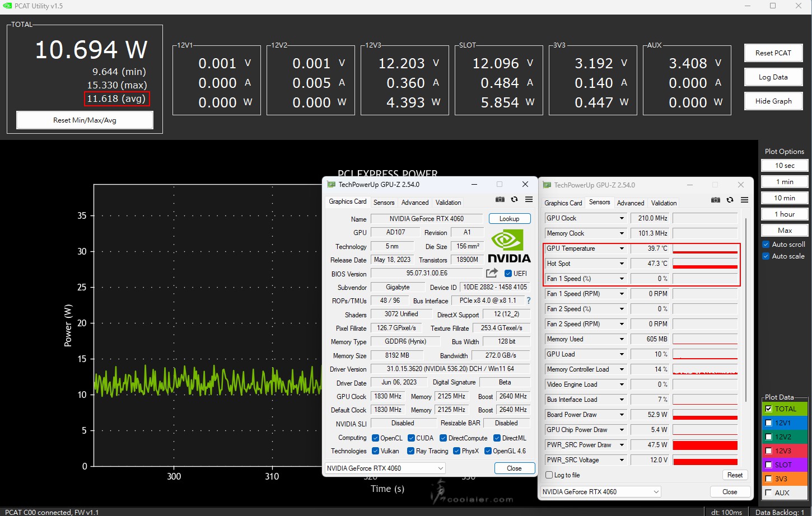Set plot range to 1 min
812x516 pixels.
tap(785, 182)
